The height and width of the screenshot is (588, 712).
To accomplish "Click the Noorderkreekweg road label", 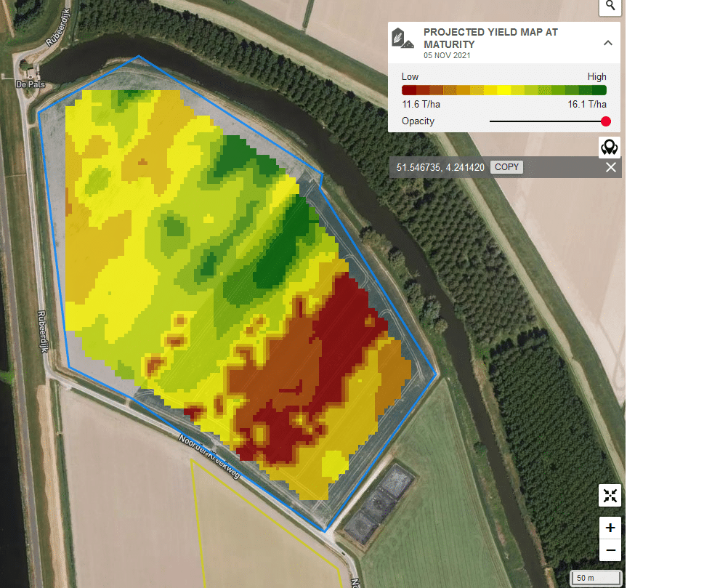I will (209, 456).
